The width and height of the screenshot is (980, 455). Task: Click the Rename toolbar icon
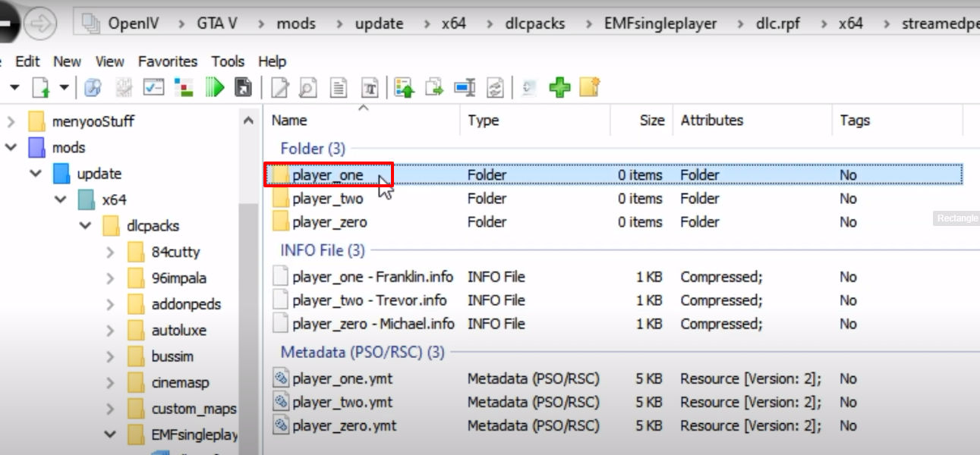pos(465,87)
